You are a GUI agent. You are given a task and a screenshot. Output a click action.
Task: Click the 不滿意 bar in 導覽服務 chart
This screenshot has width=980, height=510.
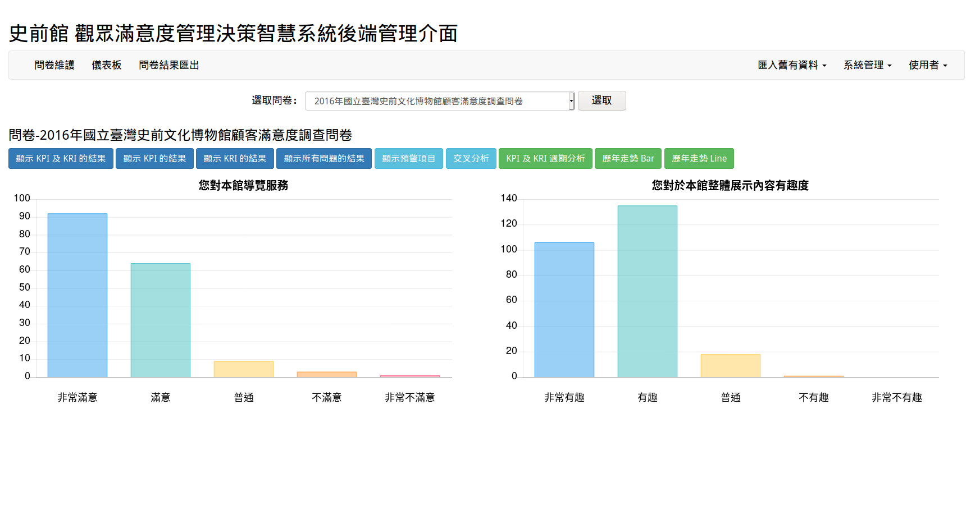click(x=327, y=374)
